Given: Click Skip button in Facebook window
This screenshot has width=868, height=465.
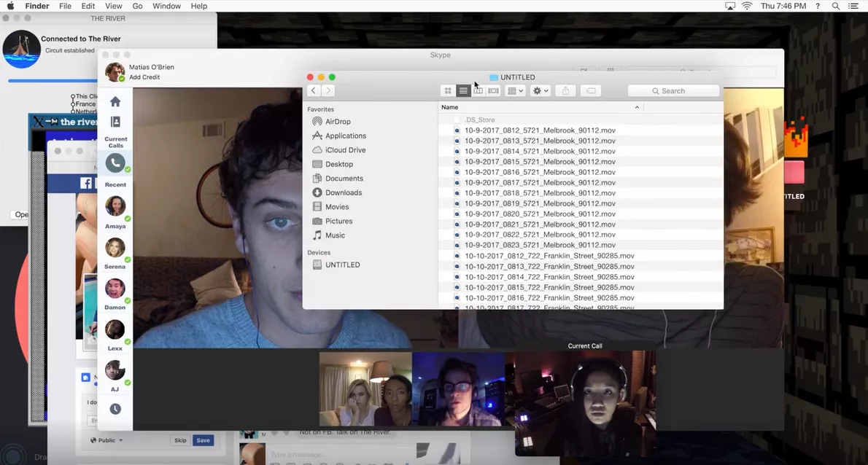Looking at the screenshot, I should [180, 441].
